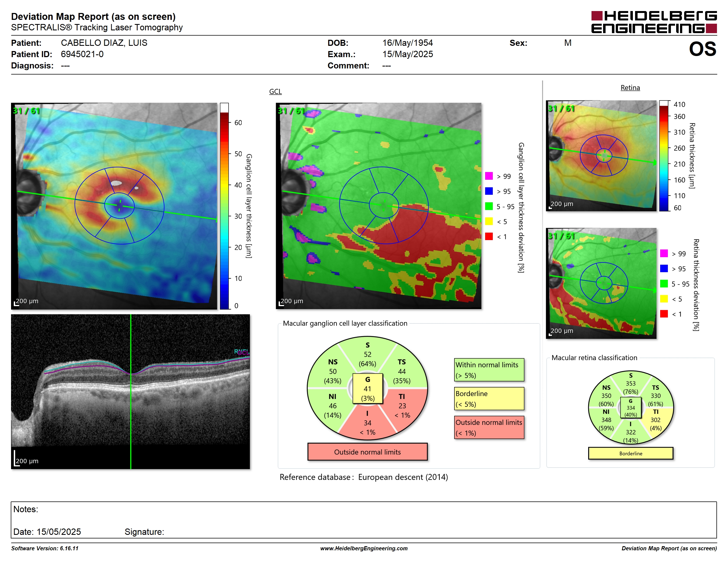Click the yellow < 5 GCL legend swatch
Image resolution: width=728 pixels, height=563 pixels.
pyautogui.click(x=489, y=221)
